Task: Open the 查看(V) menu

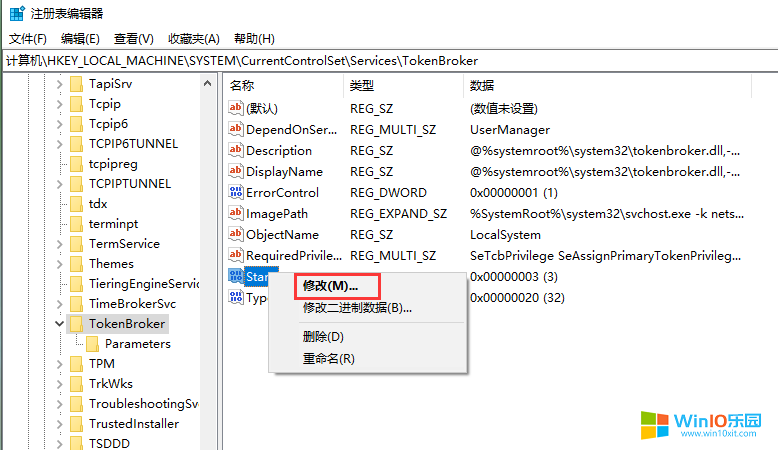Action: (133, 39)
